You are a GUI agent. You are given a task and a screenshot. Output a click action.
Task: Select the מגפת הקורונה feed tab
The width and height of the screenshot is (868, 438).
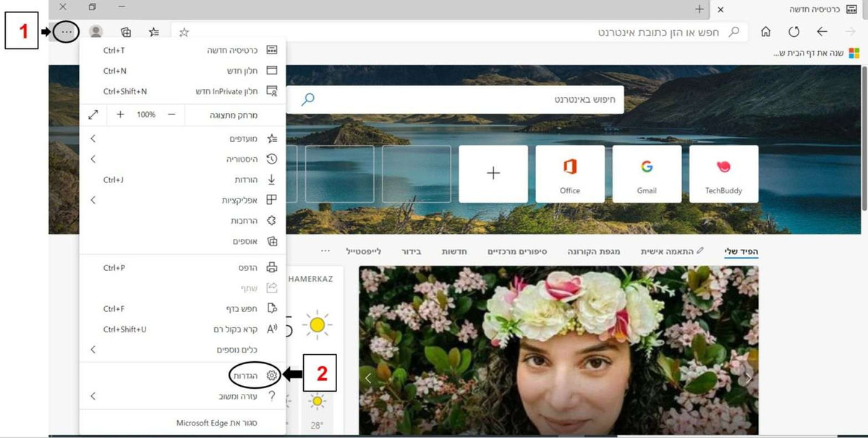pyautogui.click(x=595, y=251)
